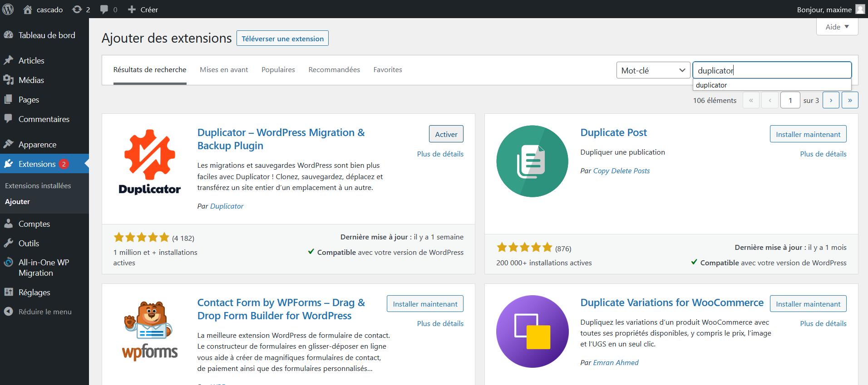Click the Outils wrench icon
The height and width of the screenshot is (385, 868).
click(8, 243)
